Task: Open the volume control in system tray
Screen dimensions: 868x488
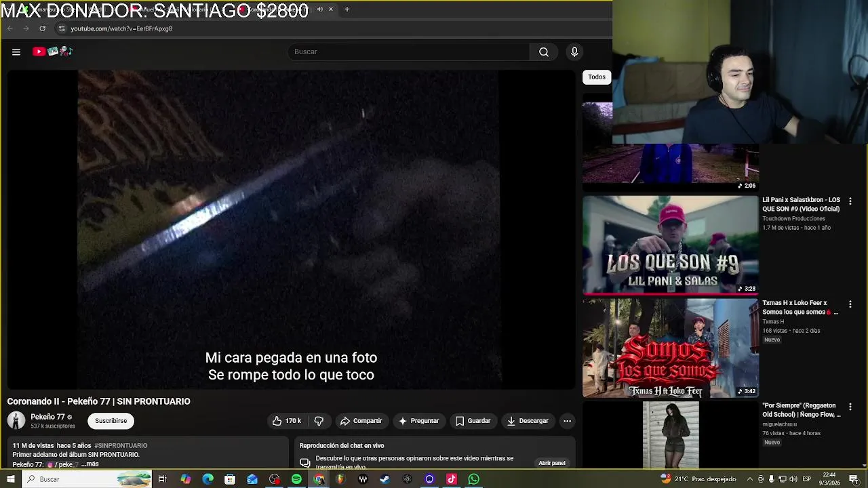Action: click(793, 479)
